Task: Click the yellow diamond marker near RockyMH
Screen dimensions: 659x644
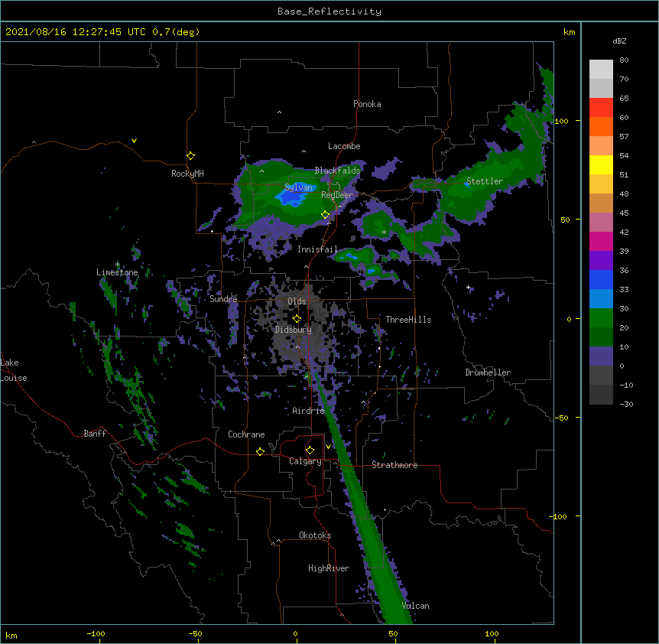Action: pyautogui.click(x=191, y=156)
